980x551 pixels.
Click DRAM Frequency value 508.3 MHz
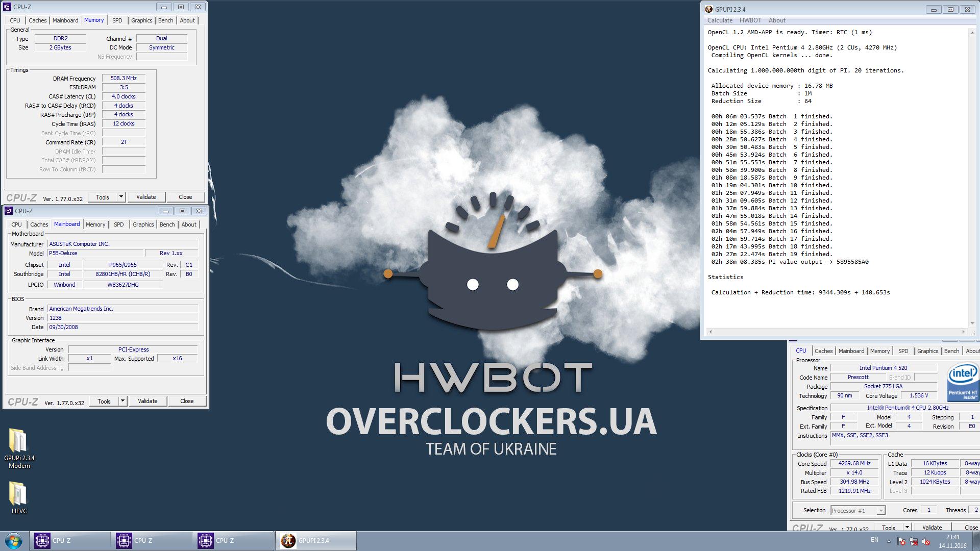[x=124, y=78]
